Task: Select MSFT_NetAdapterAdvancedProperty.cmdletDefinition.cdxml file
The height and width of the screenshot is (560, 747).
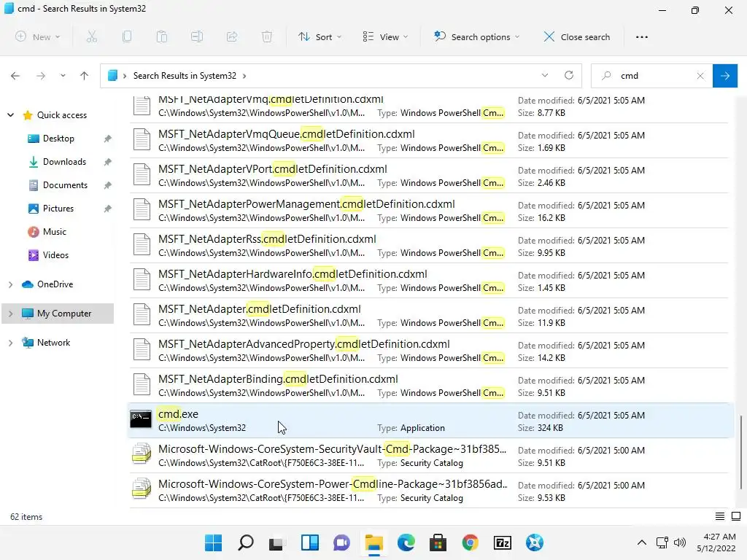Action: coord(429,351)
